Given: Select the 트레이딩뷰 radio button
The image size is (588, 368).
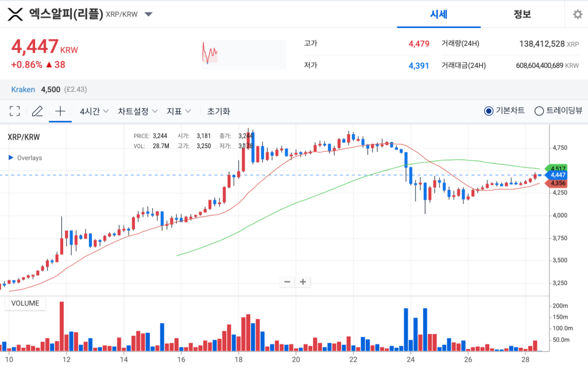Looking at the screenshot, I should 539,111.
